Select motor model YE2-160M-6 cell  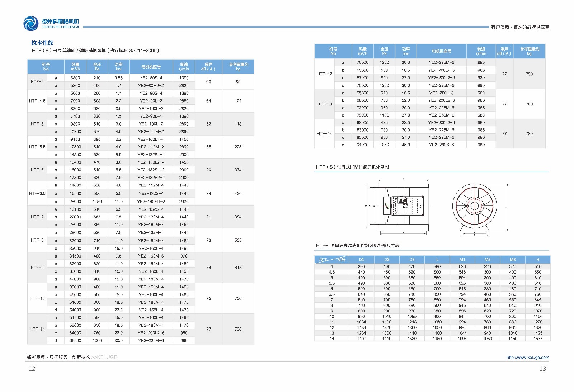tap(151, 256)
